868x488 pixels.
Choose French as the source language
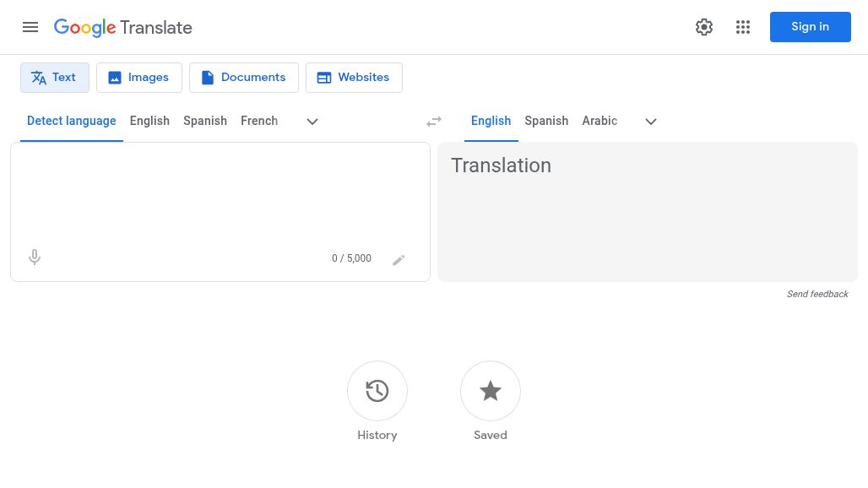(x=259, y=121)
